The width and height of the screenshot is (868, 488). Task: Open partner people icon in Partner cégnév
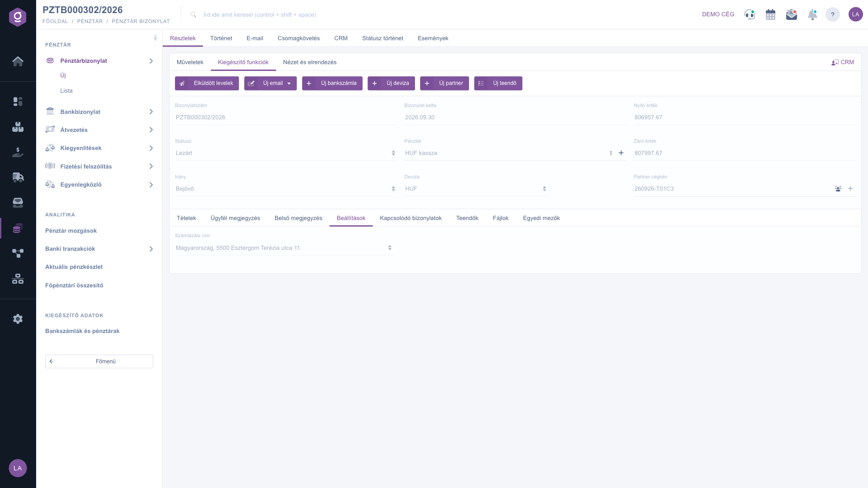(x=838, y=189)
